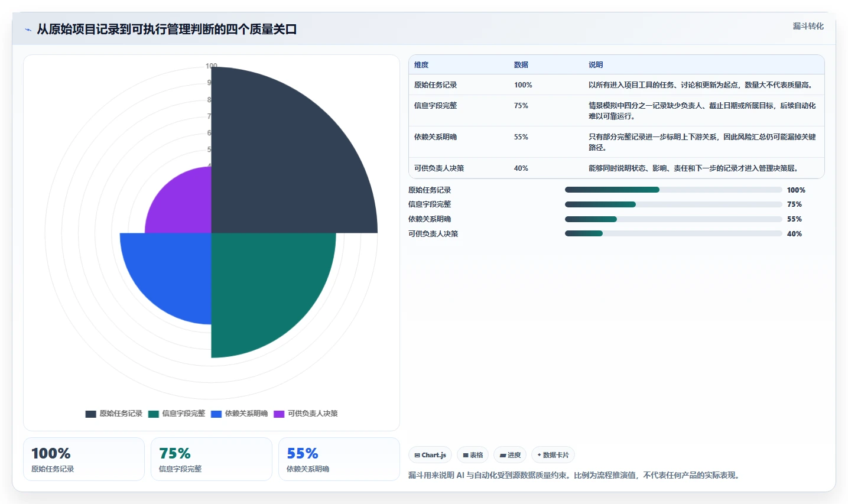848x504 pixels.
Task: Select the 55% 依赖关系明确 stat card
Action: 339,459
